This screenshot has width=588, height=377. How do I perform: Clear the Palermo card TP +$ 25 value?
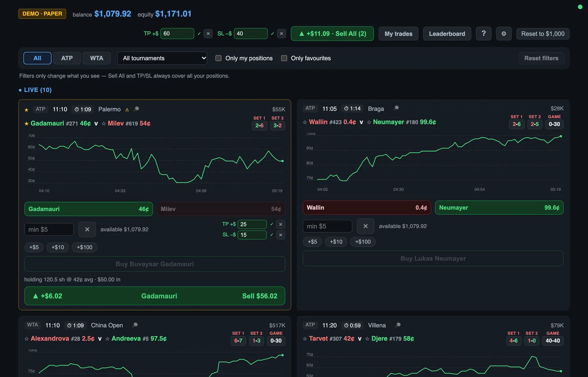280,224
